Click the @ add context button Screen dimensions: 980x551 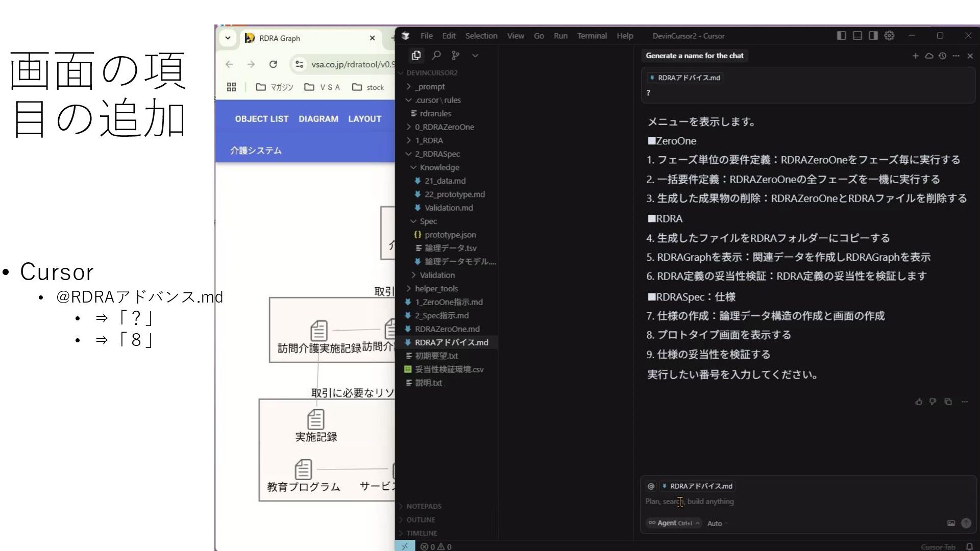pyautogui.click(x=651, y=486)
